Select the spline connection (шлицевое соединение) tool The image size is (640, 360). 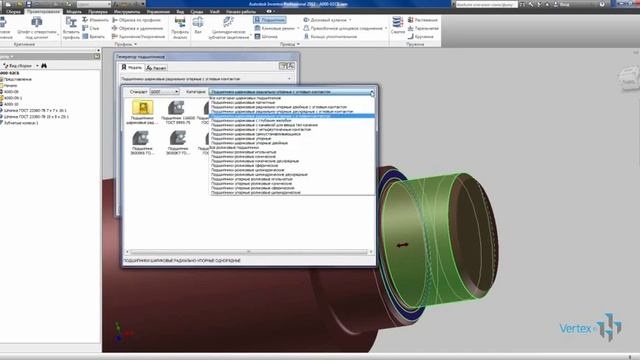coord(343,28)
